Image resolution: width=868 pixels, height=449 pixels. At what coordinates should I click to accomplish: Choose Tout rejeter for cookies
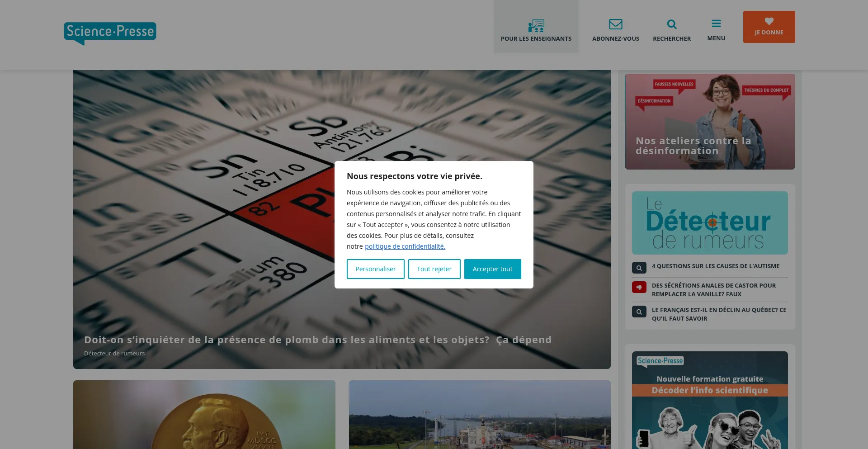point(434,269)
